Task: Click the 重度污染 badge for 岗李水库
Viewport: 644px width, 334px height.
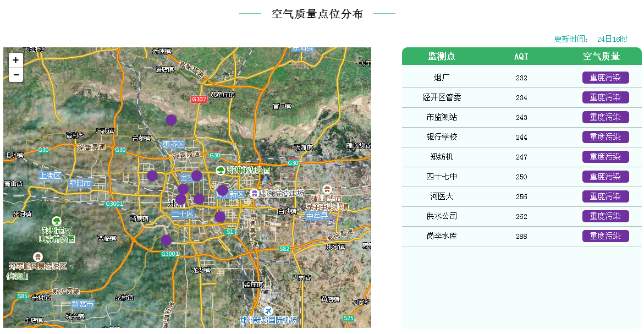Action: tap(605, 236)
